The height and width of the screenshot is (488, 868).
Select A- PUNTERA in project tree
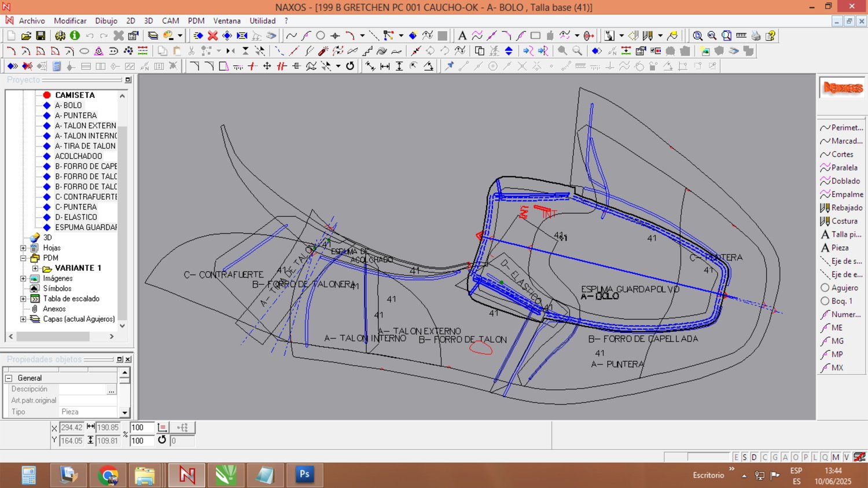75,116
